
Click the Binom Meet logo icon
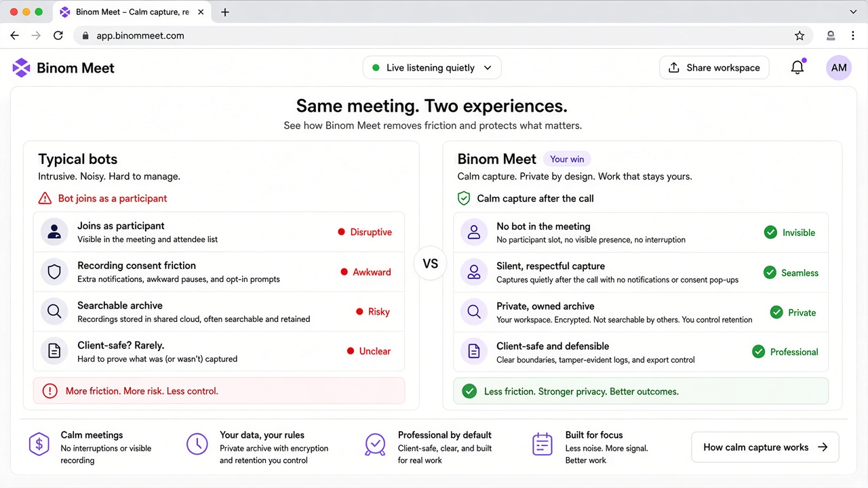pyautogui.click(x=22, y=68)
